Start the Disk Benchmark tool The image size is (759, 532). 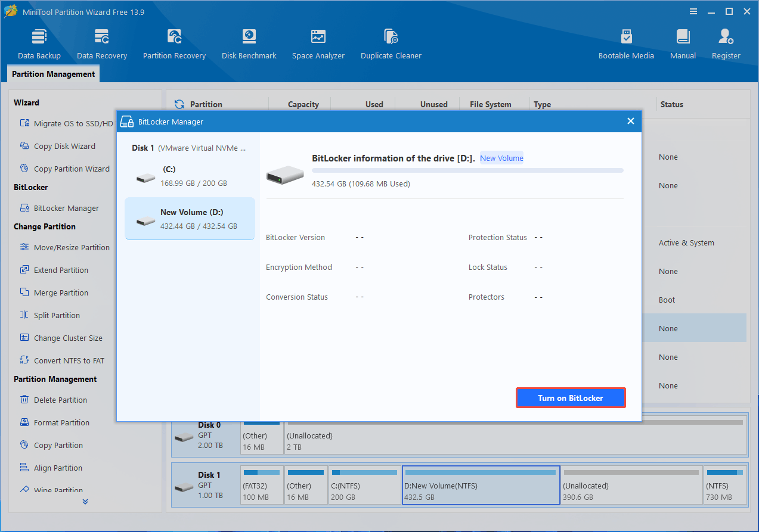pos(249,44)
